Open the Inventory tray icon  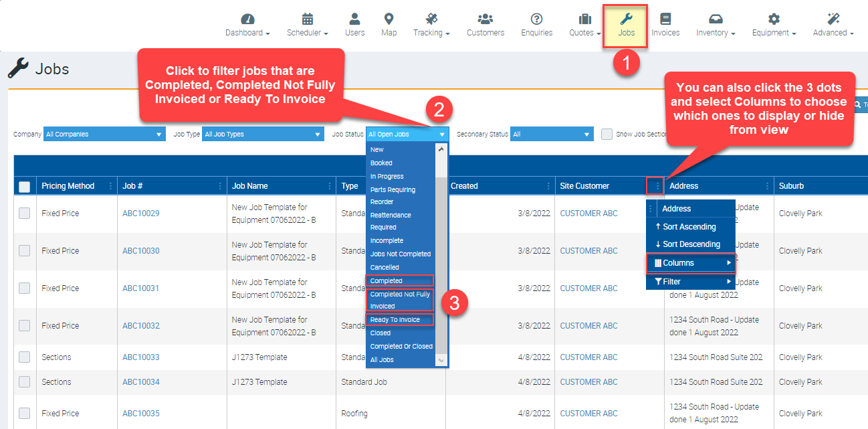click(716, 19)
